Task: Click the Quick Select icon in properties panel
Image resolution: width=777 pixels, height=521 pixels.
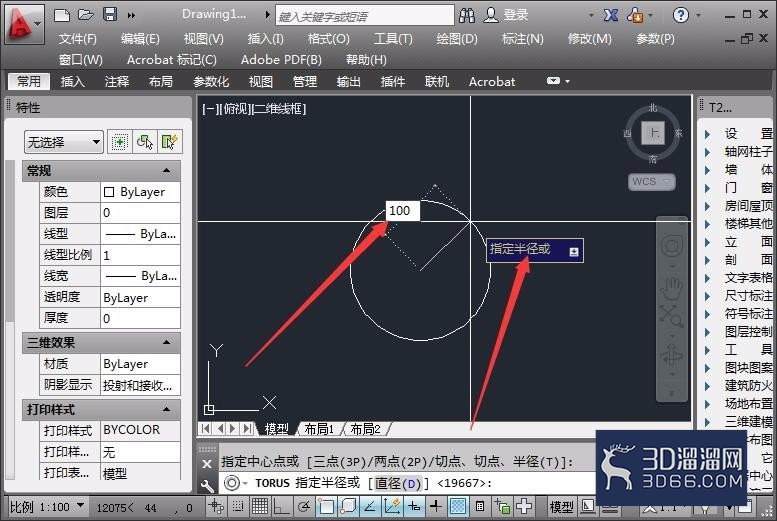Action: point(169,142)
